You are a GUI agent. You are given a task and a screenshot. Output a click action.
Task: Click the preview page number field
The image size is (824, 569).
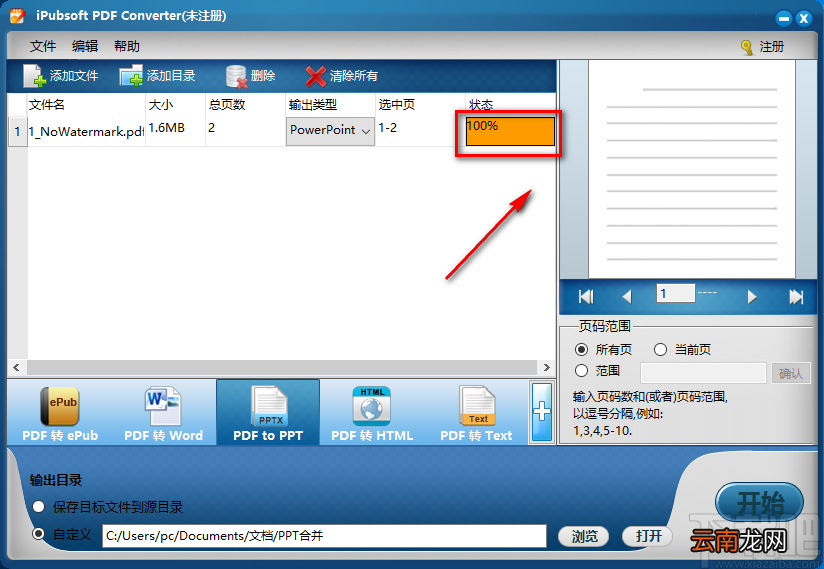675,293
